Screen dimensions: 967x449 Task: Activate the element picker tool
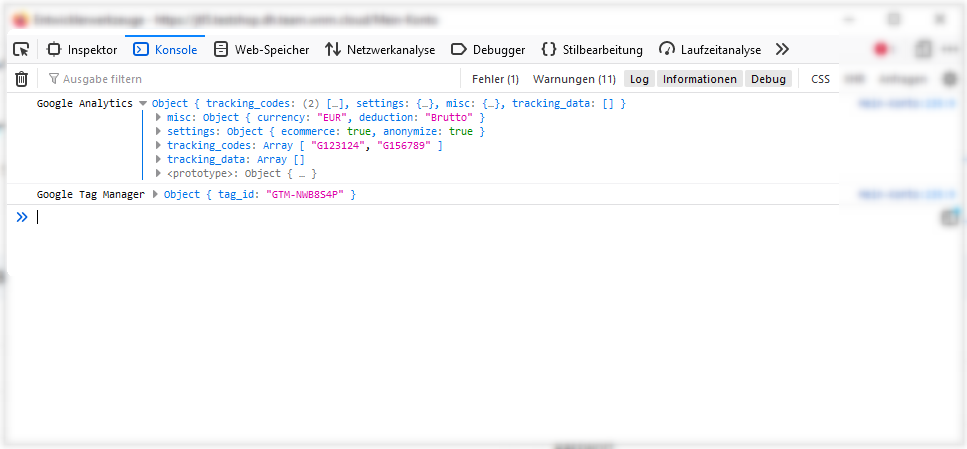(x=22, y=49)
